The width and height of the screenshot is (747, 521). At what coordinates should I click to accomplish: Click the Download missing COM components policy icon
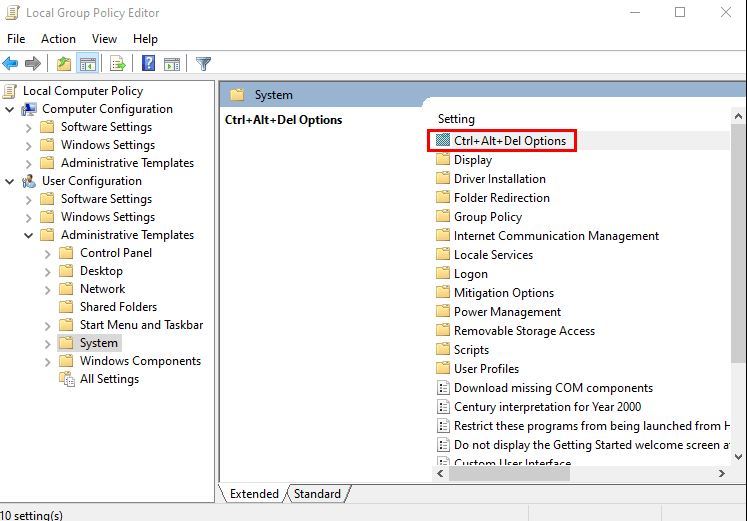(443, 388)
